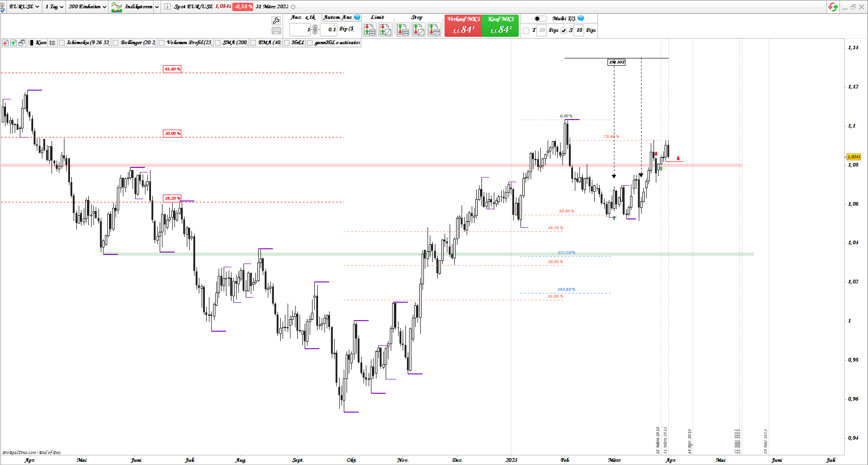The image size is (868, 465).
Task: Click the take-profit pips field
Action: click(x=542, y=30)
